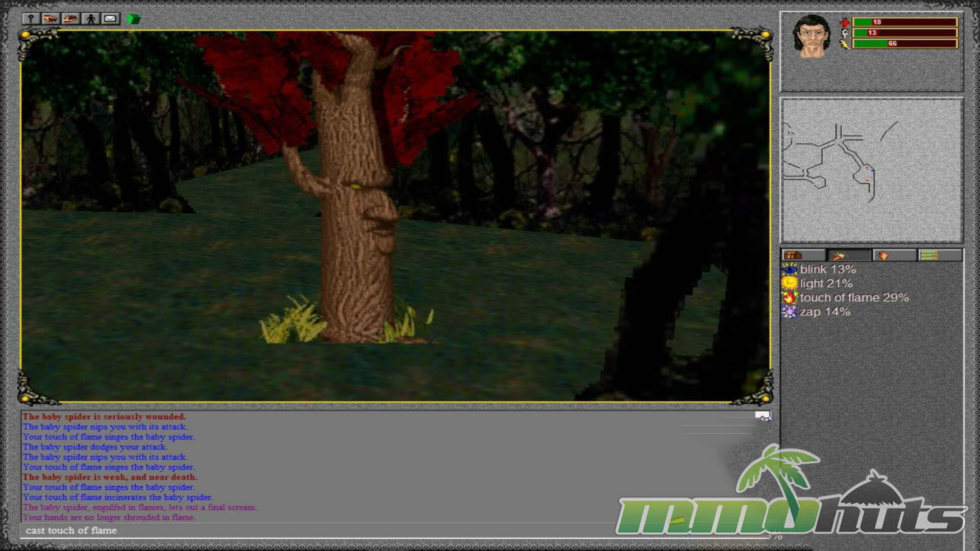Switch to the spells wand tab

click(849, 255)
